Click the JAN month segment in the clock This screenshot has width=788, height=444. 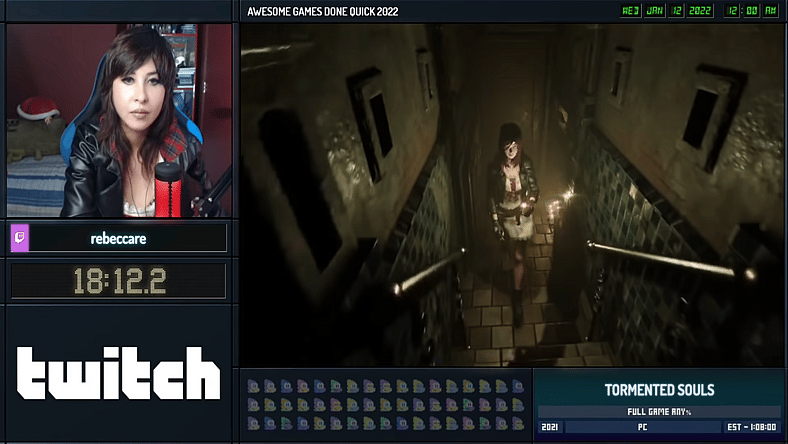[655, 12]
